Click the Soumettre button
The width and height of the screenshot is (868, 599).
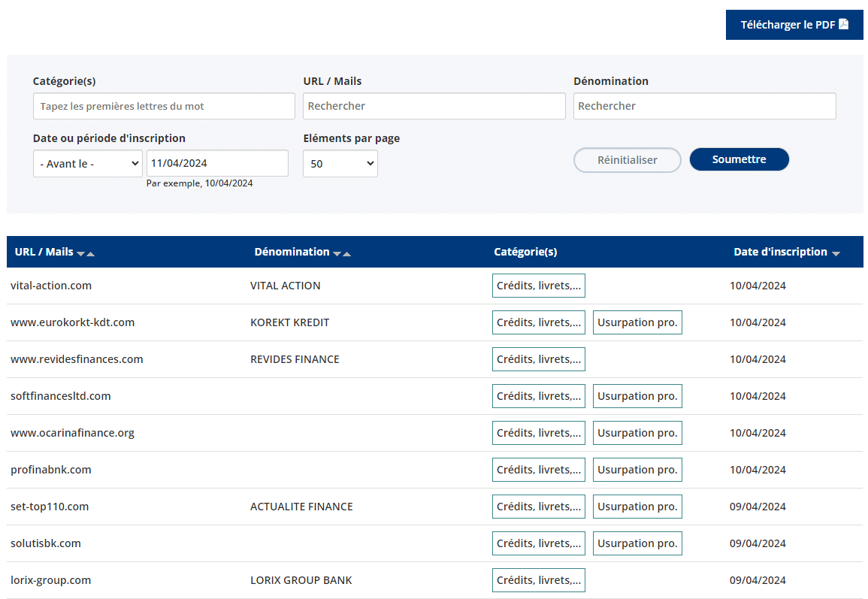(x=739, y=159)
